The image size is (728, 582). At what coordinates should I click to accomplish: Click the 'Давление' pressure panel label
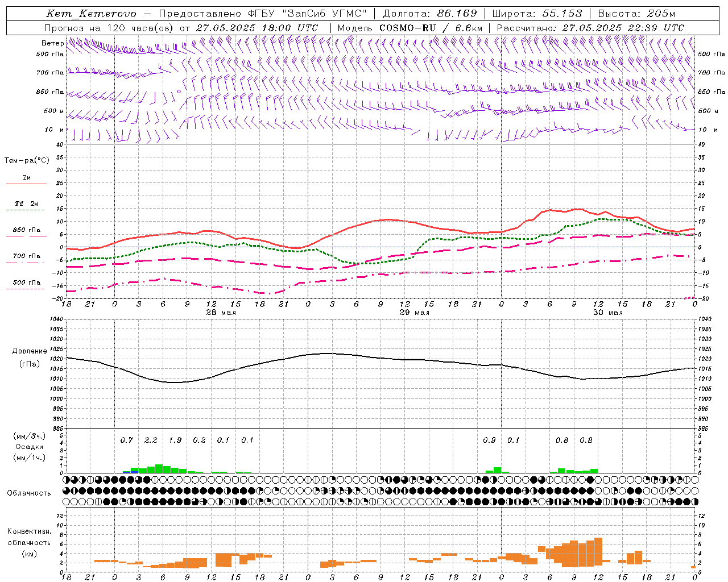[30, 351]
